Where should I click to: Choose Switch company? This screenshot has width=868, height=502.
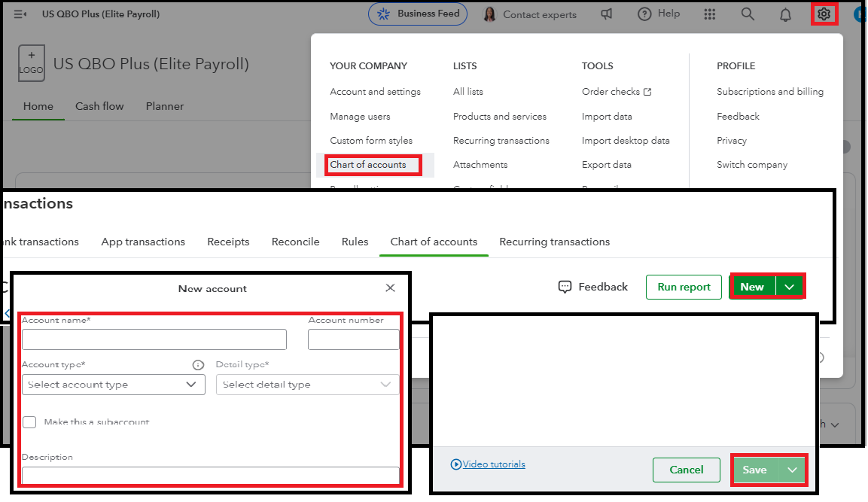[752, 165]
